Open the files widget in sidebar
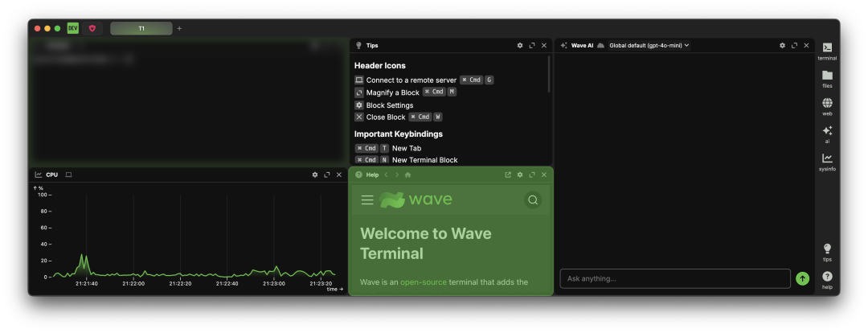868x333 pixels. coord(827,79)
